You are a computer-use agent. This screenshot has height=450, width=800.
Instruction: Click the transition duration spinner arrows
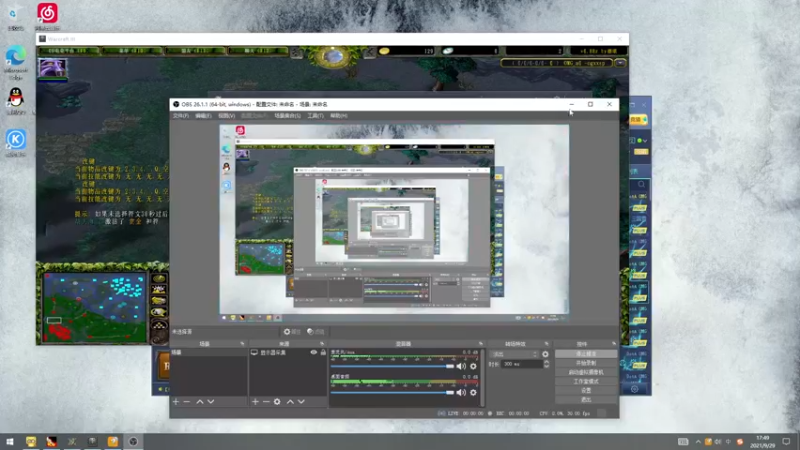pos(546,364)
